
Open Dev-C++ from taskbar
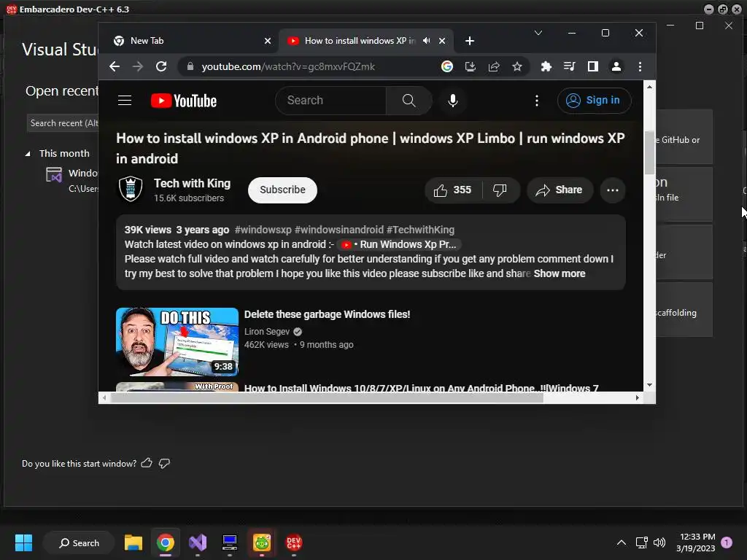293,542
